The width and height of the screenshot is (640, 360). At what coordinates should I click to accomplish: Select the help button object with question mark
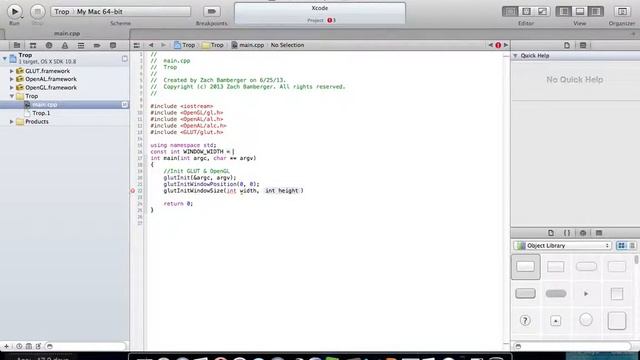pyautogui.click(x=525, y=320)
